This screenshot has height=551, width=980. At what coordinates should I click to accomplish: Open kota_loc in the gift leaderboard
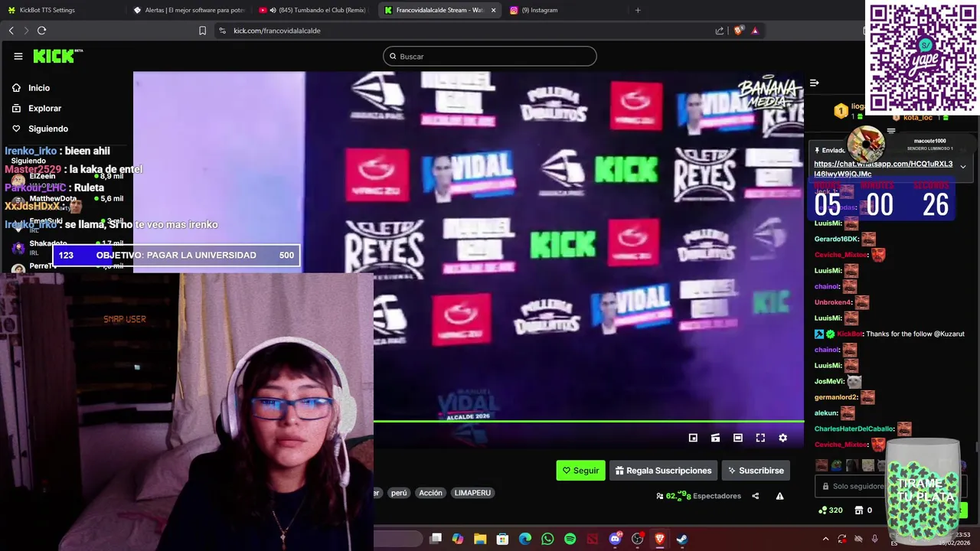[917, 117]
